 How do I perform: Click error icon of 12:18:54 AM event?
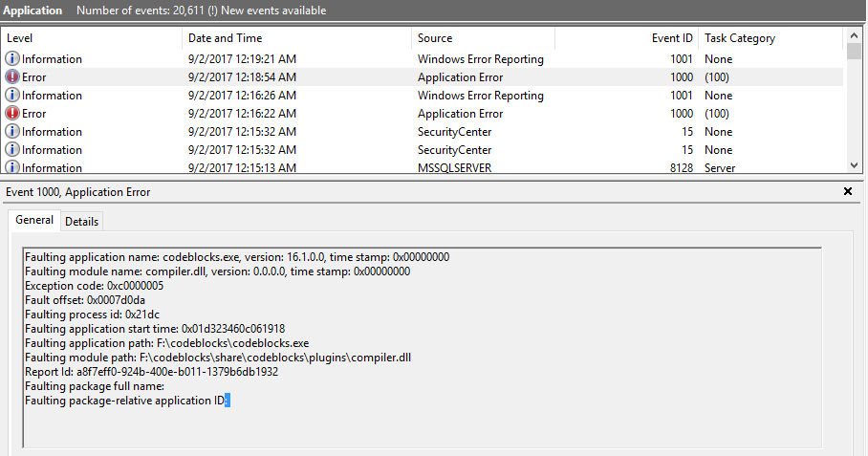click(x=12, y=77)
